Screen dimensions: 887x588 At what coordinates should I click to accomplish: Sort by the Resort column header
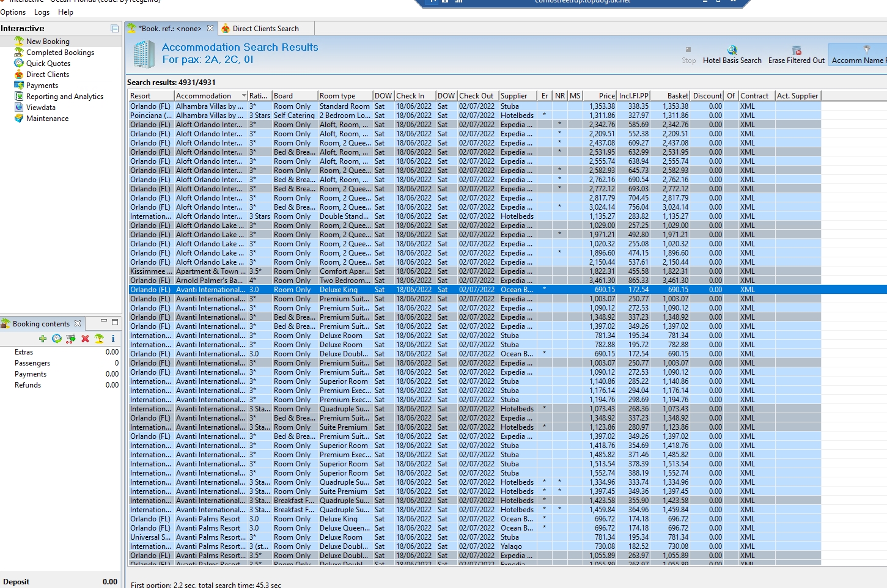[151, 96]
